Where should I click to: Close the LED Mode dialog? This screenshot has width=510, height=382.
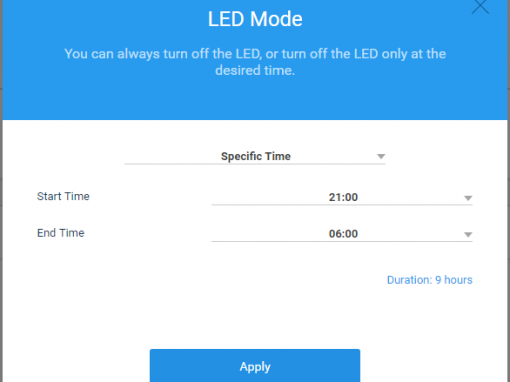[480, 6]
